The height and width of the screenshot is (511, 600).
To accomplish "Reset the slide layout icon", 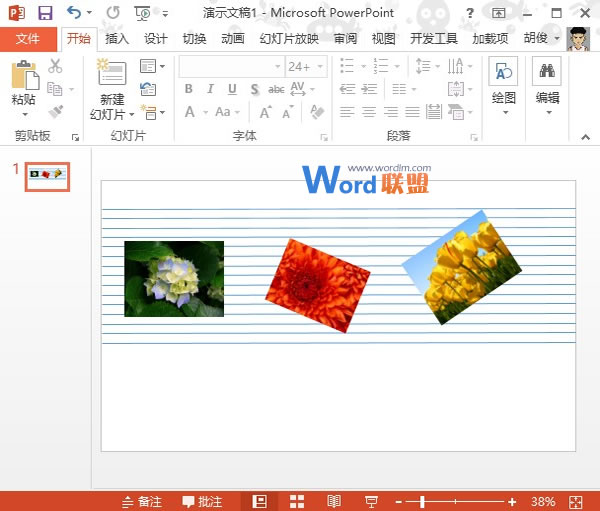I will pos(148,89).
